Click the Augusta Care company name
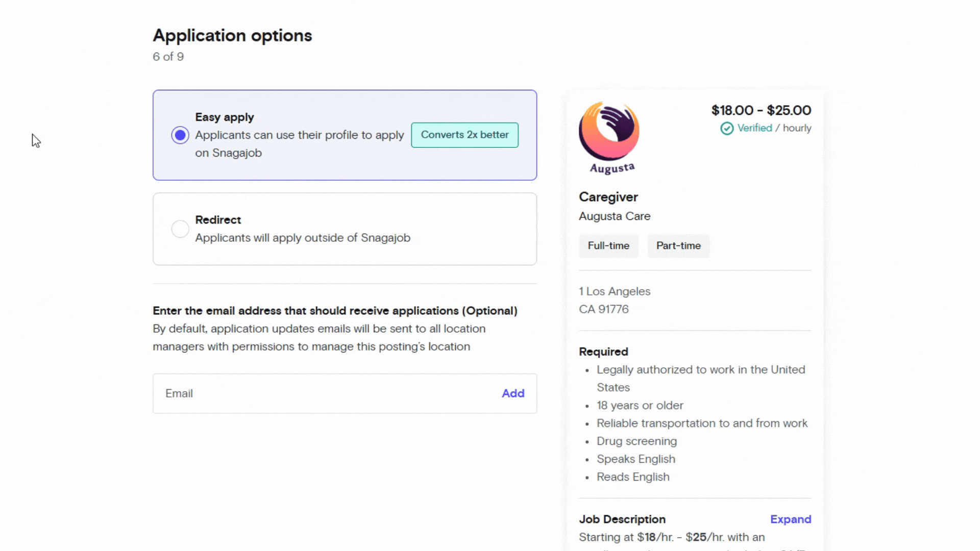The height and width of the screenshot is (551, 980). (615, 216)
